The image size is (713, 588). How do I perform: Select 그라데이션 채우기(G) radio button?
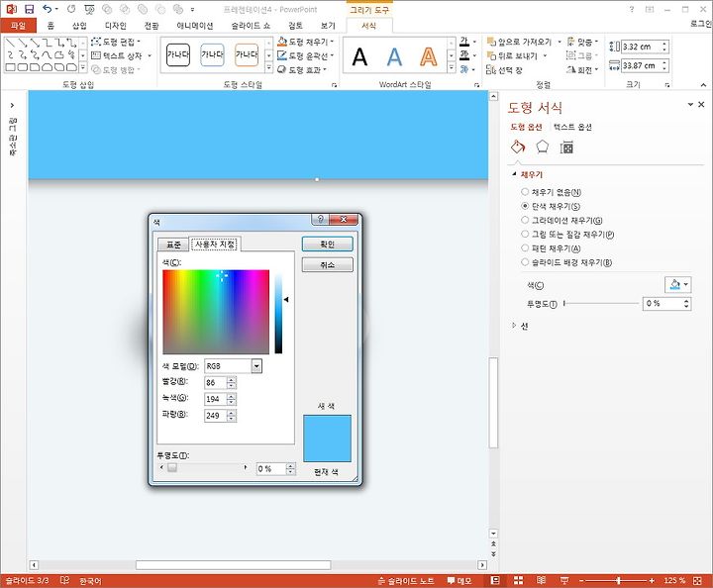coord(525,220)
